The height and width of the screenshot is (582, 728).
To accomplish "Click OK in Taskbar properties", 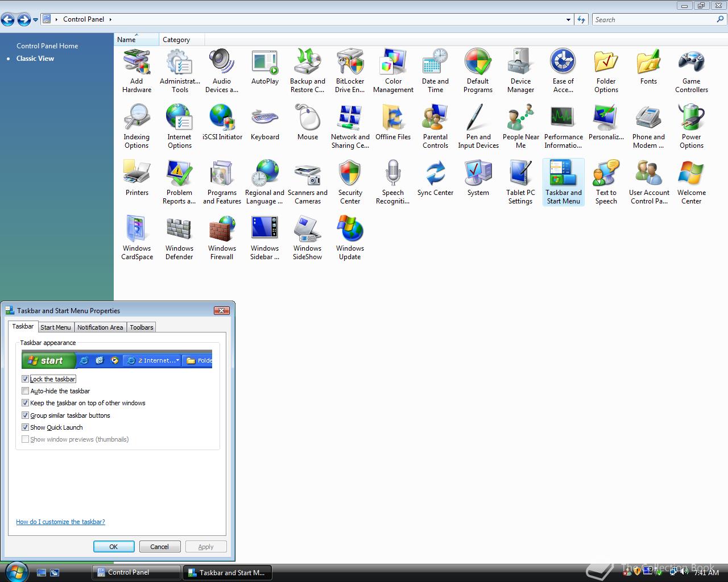I will click(114, 547).
